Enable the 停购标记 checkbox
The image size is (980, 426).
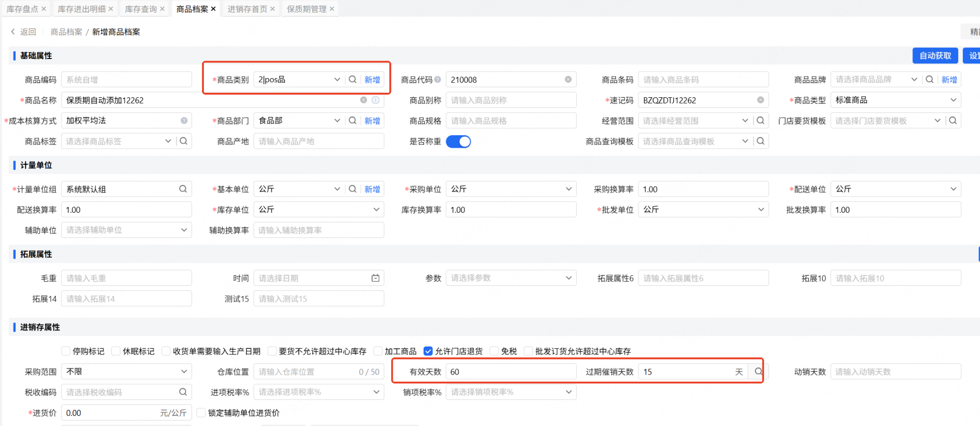click(66, 351)
